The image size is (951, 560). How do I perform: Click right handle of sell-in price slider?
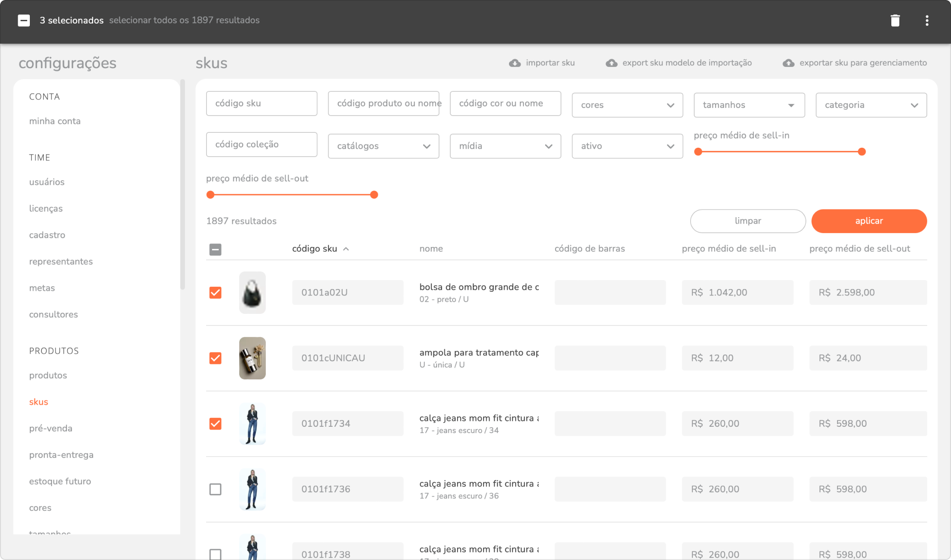pyautogui.click(x=862, y=152)
